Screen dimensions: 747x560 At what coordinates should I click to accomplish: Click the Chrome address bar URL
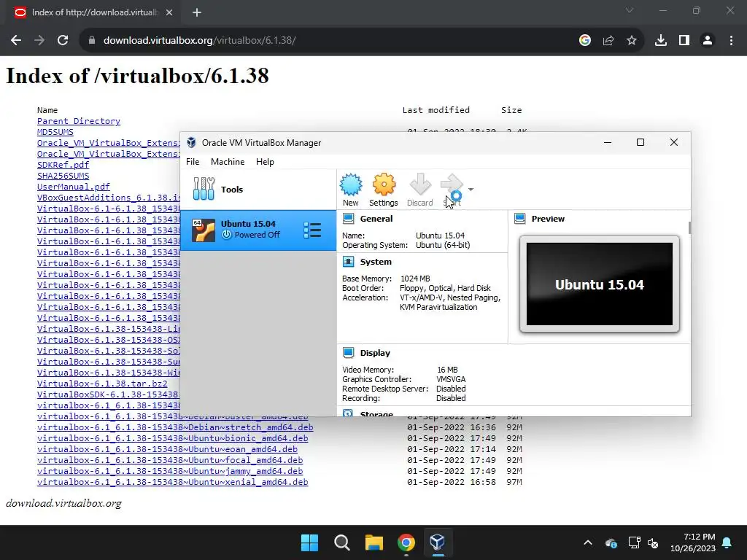point(200,41)
